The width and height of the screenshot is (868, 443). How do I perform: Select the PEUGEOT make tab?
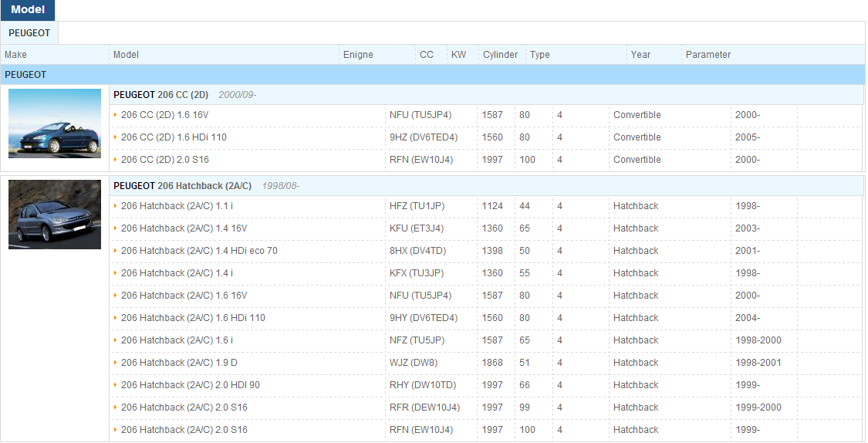pos(29,33)
